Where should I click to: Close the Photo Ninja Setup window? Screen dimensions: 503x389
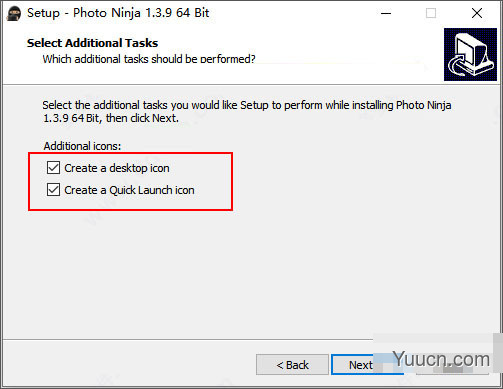pyautogui.click(x=477, y=13)
